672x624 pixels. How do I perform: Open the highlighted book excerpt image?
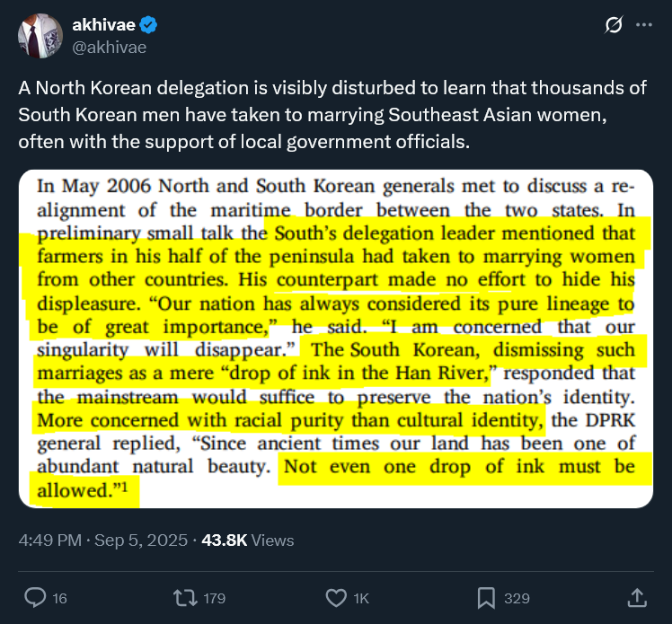click(336, 338)
